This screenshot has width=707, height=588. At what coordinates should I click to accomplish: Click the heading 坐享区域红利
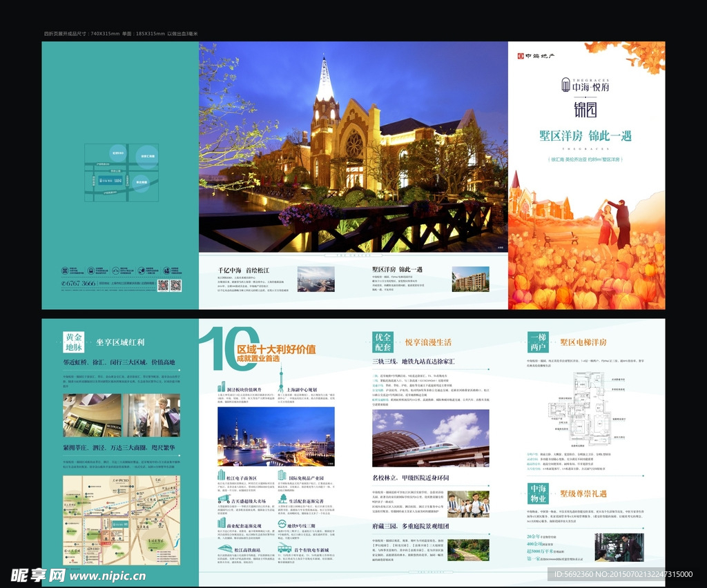tap(120, 342)
